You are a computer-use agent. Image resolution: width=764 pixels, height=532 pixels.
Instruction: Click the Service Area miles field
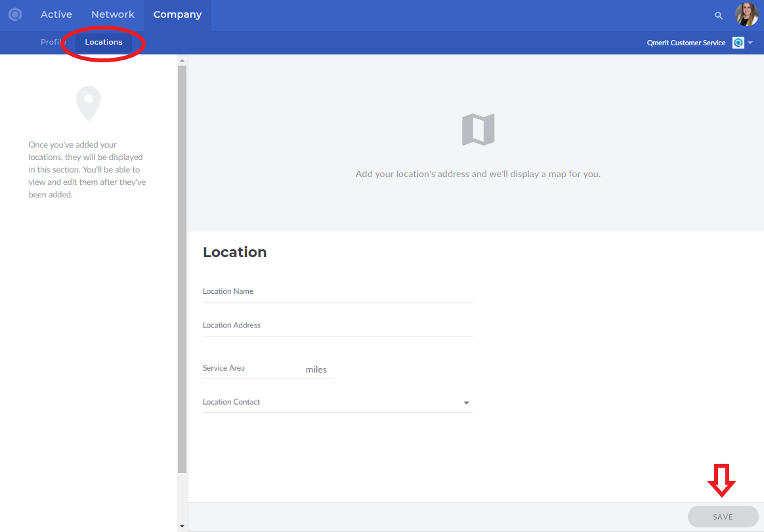[x=253, y=369]
